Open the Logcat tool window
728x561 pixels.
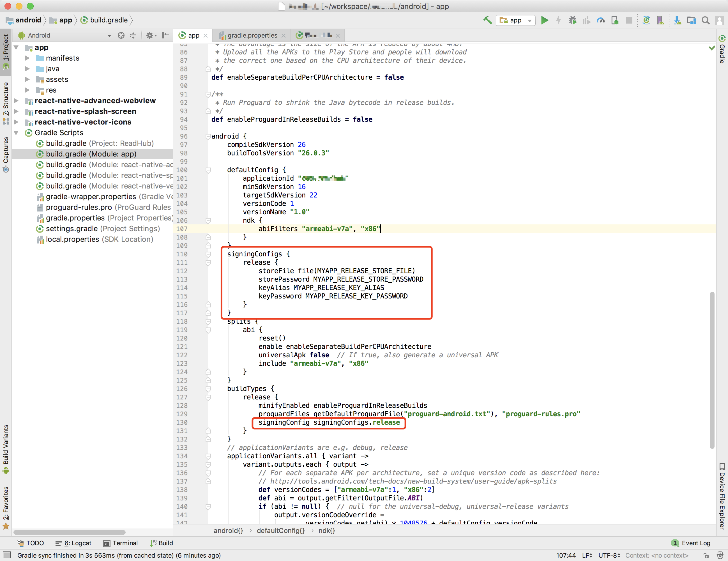click(73, 543)
